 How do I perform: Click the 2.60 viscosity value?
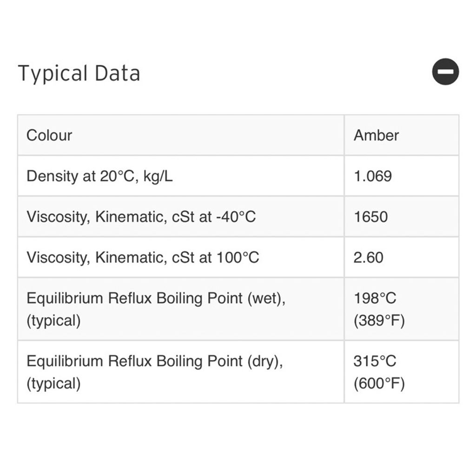coord(368,258)
